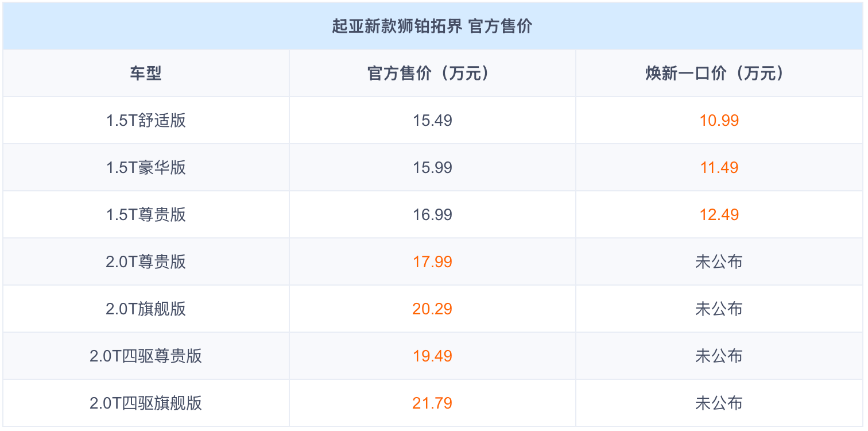Click the 12.49 renewal price cell
Screen dimensions: 868x431
[x=719, y=215]
